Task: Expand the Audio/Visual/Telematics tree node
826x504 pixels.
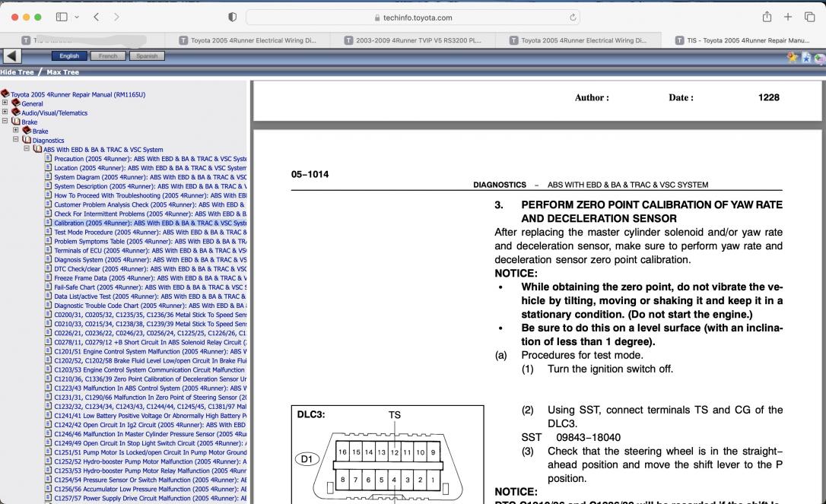Action: [x=5, y=112]
